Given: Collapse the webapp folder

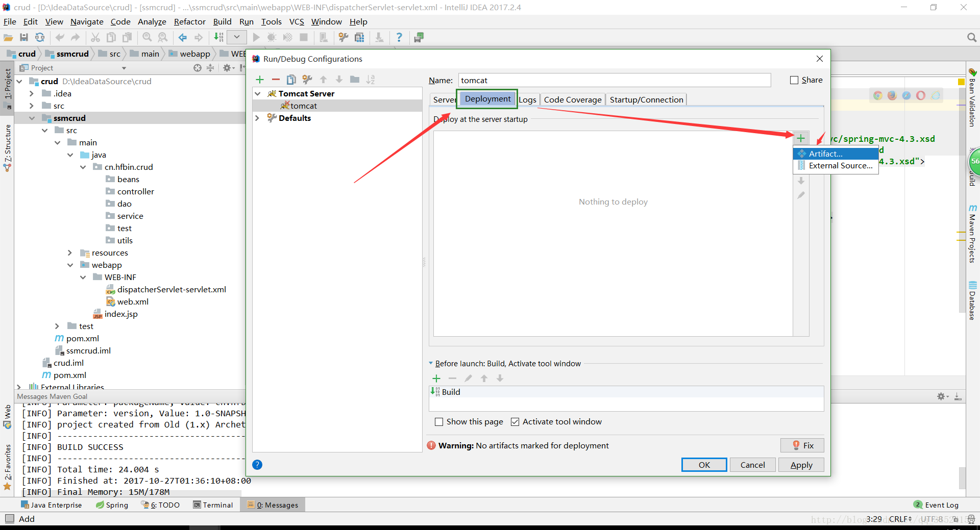Looking at the screenshot, I should [x=70, y=265].
